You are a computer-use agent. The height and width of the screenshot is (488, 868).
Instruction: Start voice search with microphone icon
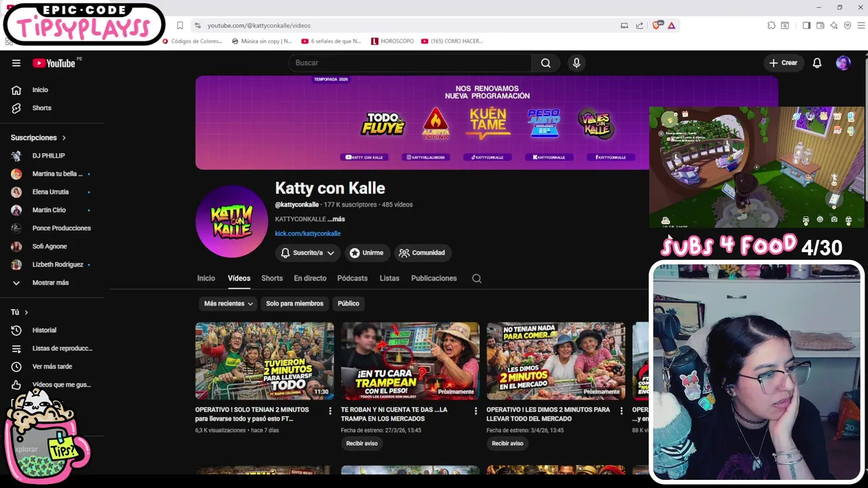point(576,63)
